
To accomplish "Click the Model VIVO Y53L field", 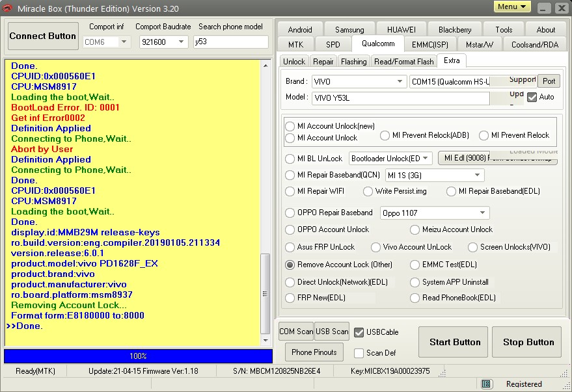I will pos(401,98).
